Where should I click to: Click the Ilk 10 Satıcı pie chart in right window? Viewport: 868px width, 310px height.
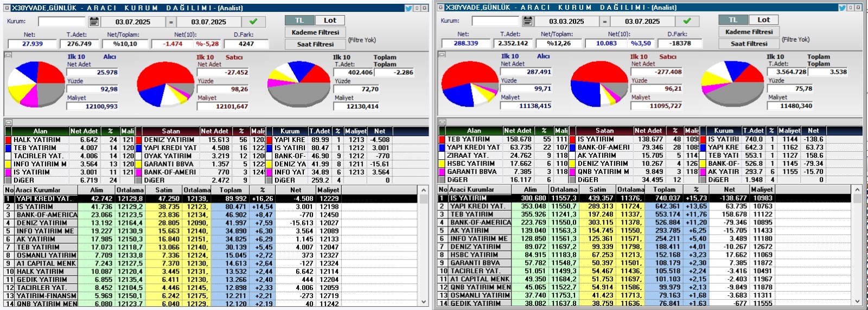pyautogui.click(x=599, y=83)
